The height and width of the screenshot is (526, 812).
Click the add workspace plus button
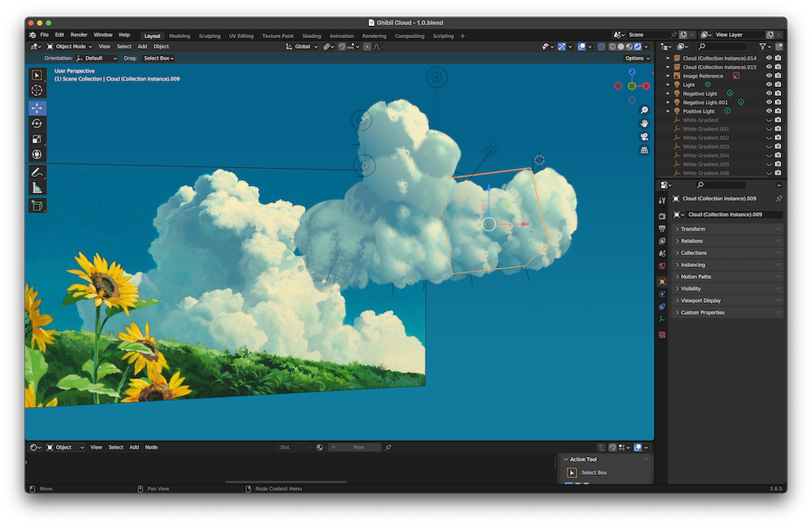463,36
